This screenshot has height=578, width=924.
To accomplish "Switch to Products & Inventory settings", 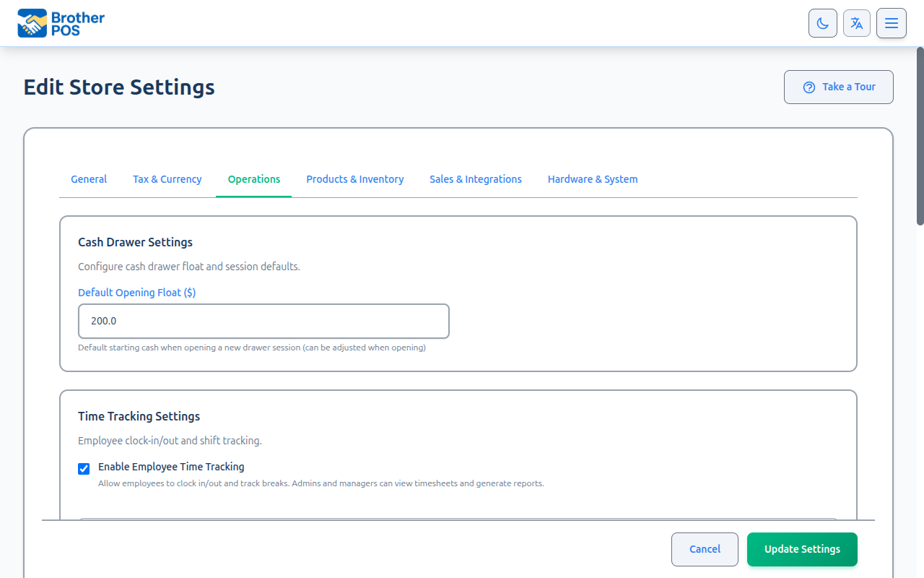I will coord(354,178).
